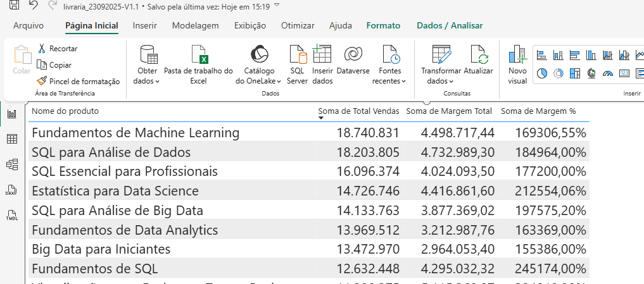Switch to the Exibição tab
The width and height of the screenshot is (644, 284).
(250, 25)
